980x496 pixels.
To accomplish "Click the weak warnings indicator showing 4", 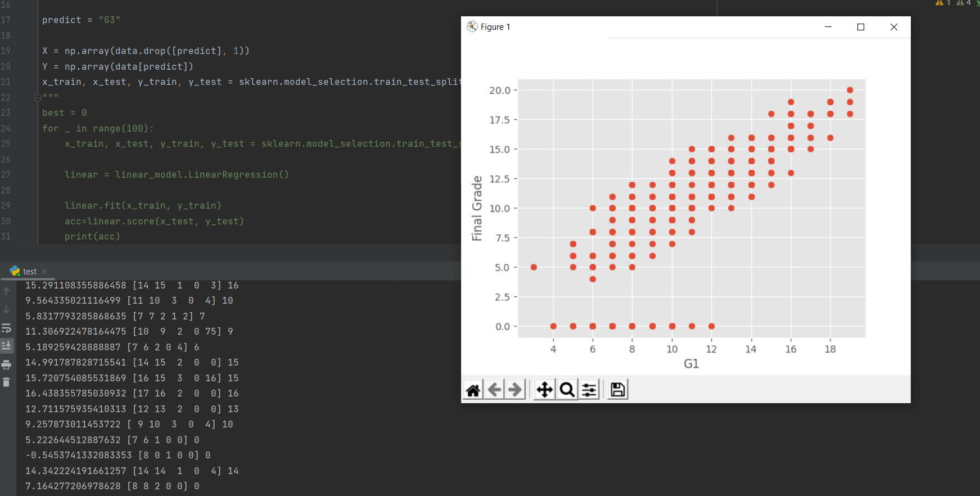I will (964, 3).
